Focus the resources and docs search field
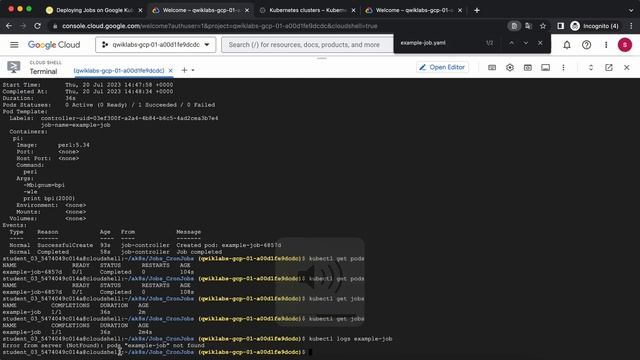The image size is (640, 360). (307, 45)
